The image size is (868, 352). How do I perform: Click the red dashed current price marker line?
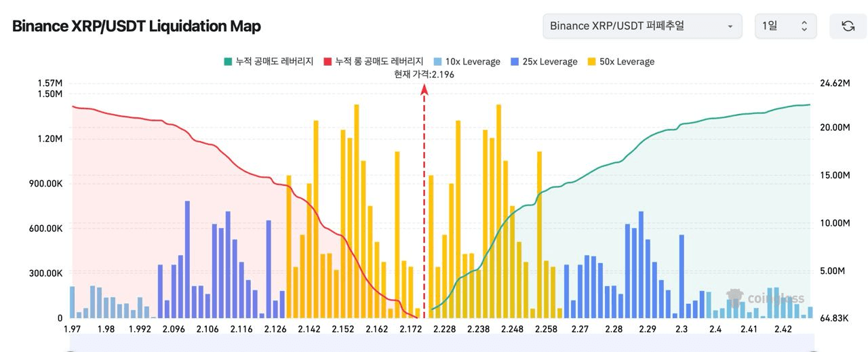[x=425, y=203]
